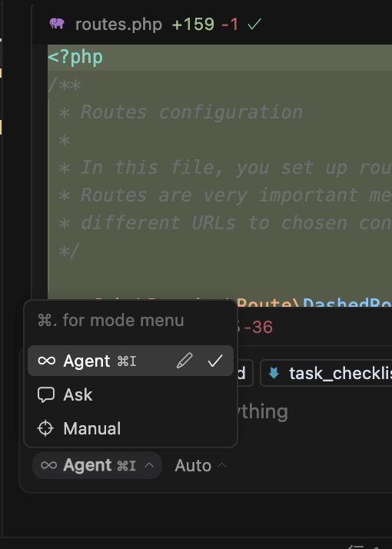Expand the chevron next to Auto
This screenshot has height=549, width=392.
[221, 465]
